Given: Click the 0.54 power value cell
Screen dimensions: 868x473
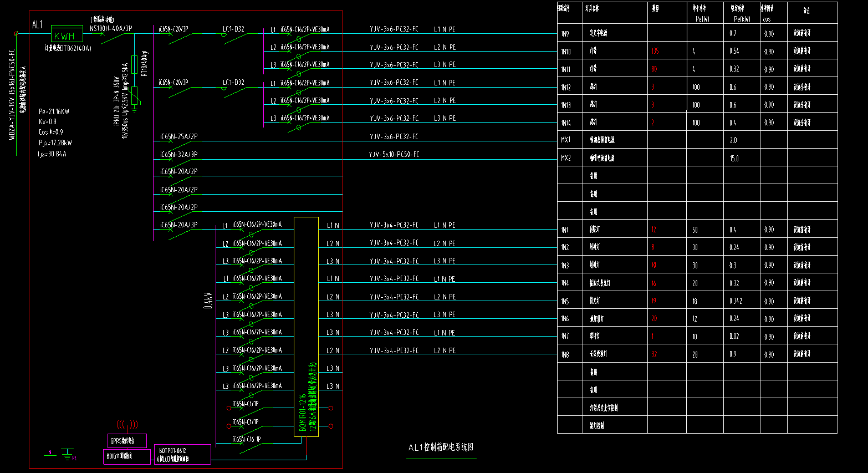Looking at the screenshot, I should (734, 51).
